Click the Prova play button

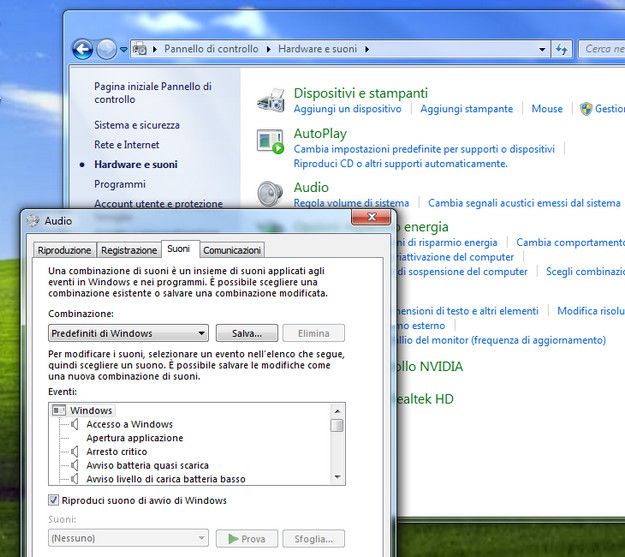[247, 539]
